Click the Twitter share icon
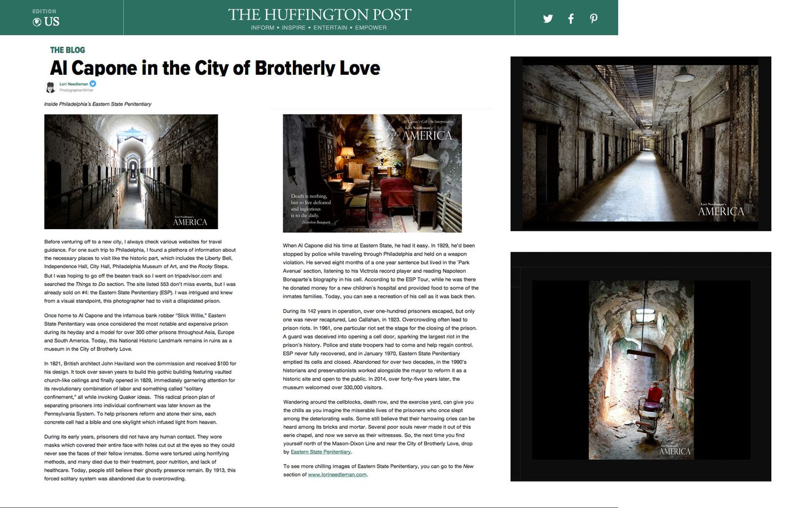Screen dimensions: 812x508 [x=548, y=18]
